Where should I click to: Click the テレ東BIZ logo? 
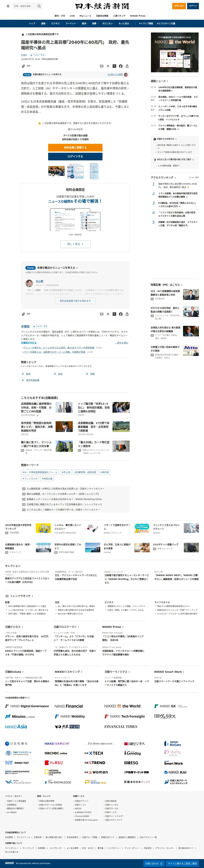(54, 763)
